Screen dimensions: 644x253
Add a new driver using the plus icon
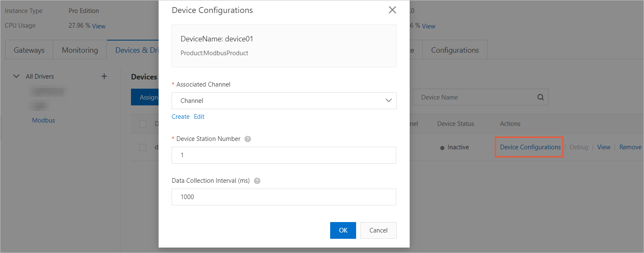click(x=104, y=76)
